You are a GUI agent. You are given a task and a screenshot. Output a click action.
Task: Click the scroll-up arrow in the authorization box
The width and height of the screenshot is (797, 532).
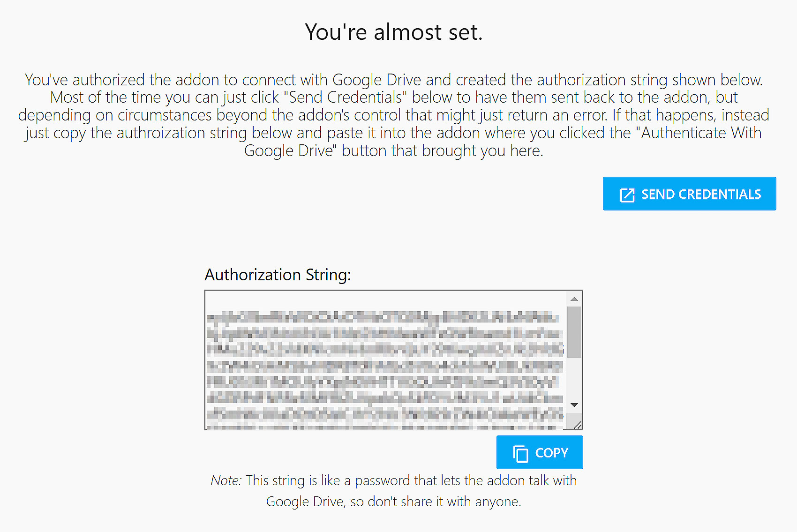point(574,299)
